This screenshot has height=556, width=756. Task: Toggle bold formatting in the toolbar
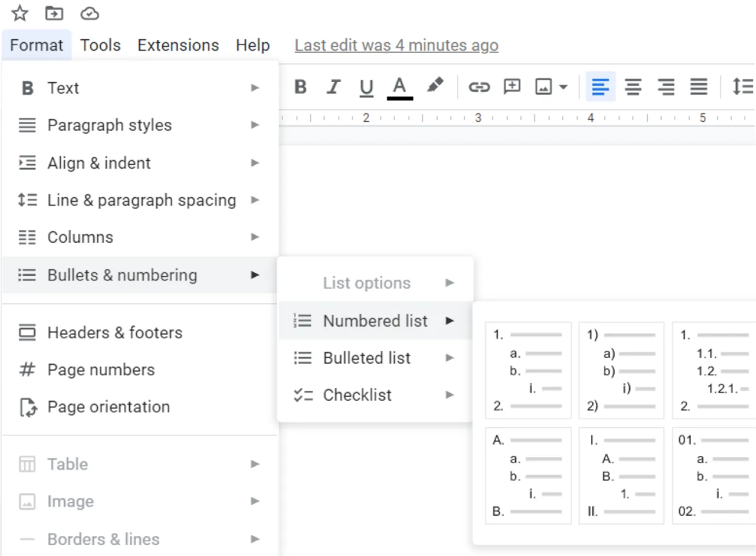[x=300, y=87]
